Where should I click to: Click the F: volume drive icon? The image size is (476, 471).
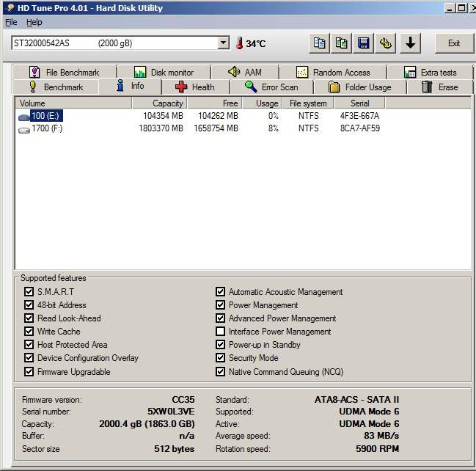tap(24, 130)
